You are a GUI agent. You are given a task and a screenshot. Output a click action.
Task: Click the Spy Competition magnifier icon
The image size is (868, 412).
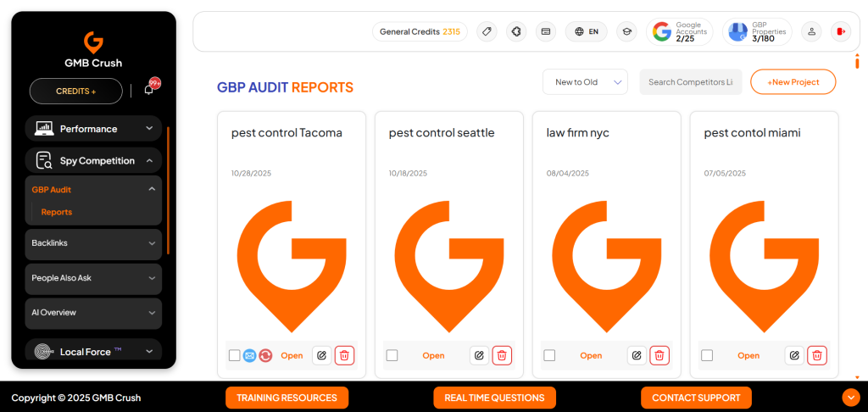(44, 160)
